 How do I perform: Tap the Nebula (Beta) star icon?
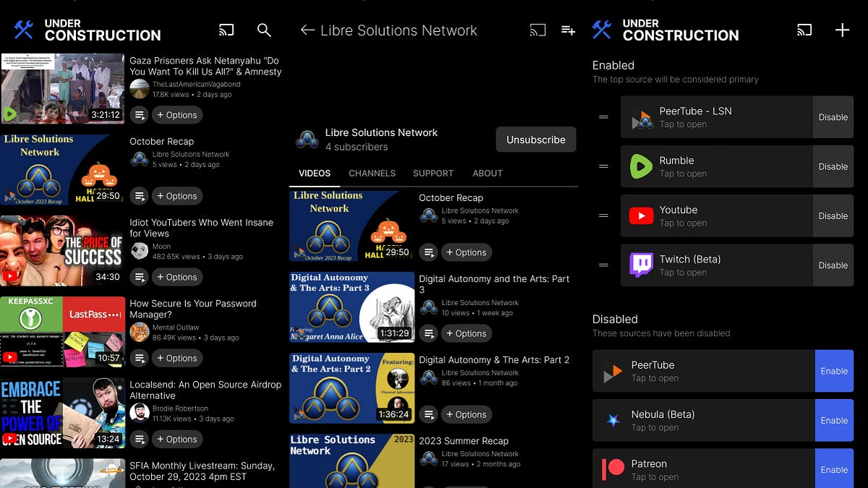(x=613, y=420)
